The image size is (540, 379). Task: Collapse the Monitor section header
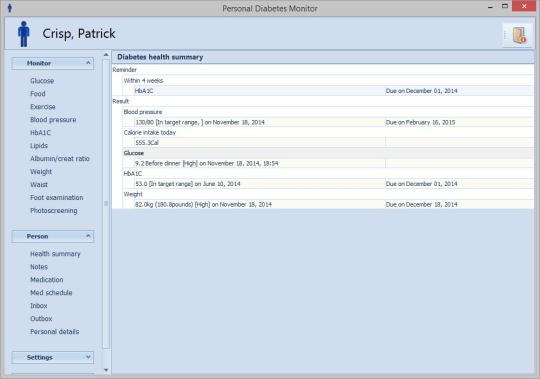[x=53, y=63]
